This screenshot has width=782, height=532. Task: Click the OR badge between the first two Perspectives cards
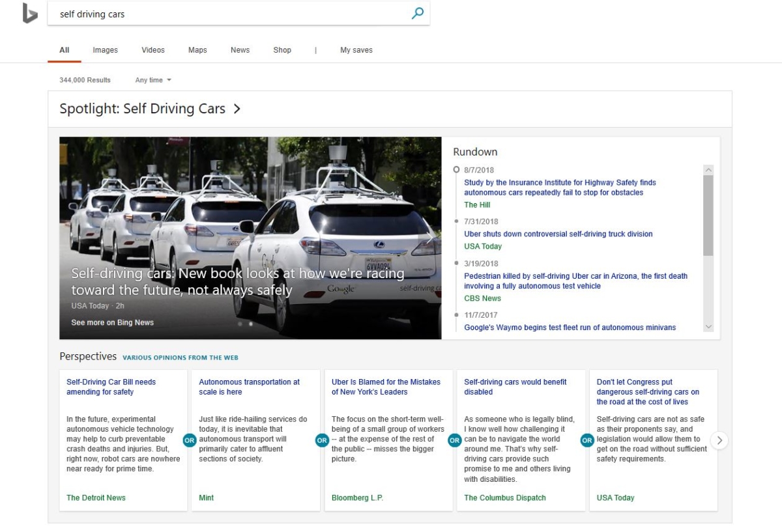tap(189, 441)
